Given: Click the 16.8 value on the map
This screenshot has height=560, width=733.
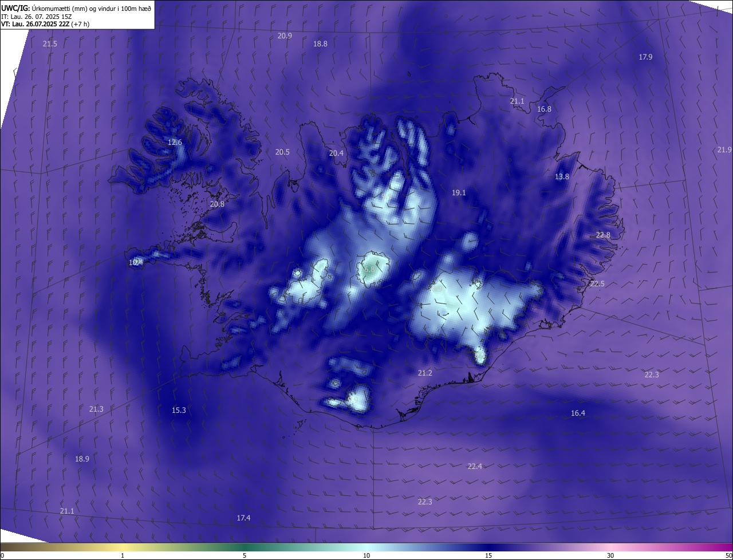Looking at the screenshot, I should [544, 109].
